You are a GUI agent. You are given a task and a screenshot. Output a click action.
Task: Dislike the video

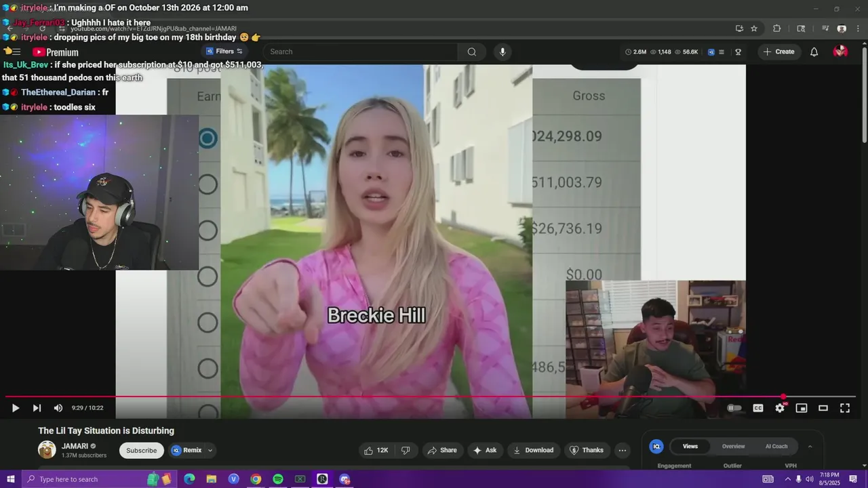click(x=406, y=450)
